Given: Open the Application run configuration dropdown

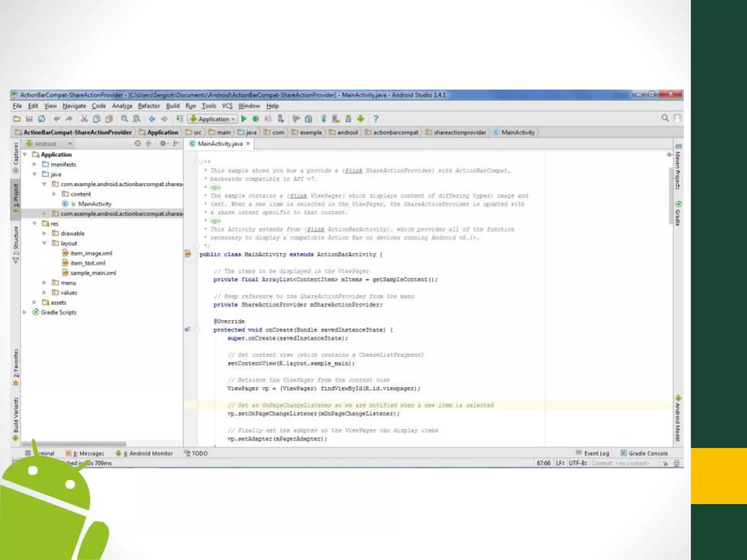Looking at the screenshot, I should pos(213,119).
